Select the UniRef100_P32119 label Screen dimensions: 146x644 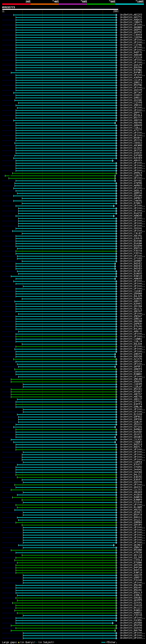point(131,57)
